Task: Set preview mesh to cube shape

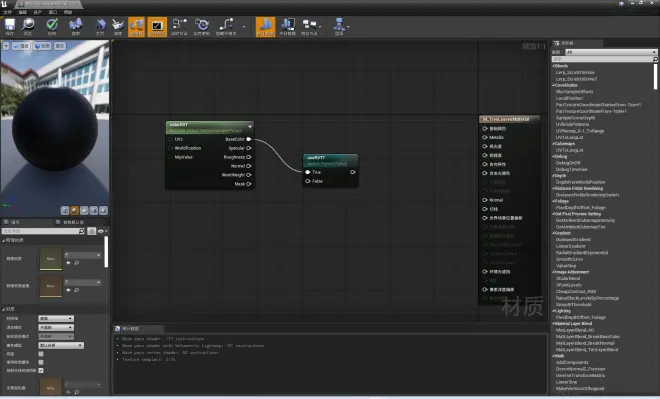Action: pos(94,210)
